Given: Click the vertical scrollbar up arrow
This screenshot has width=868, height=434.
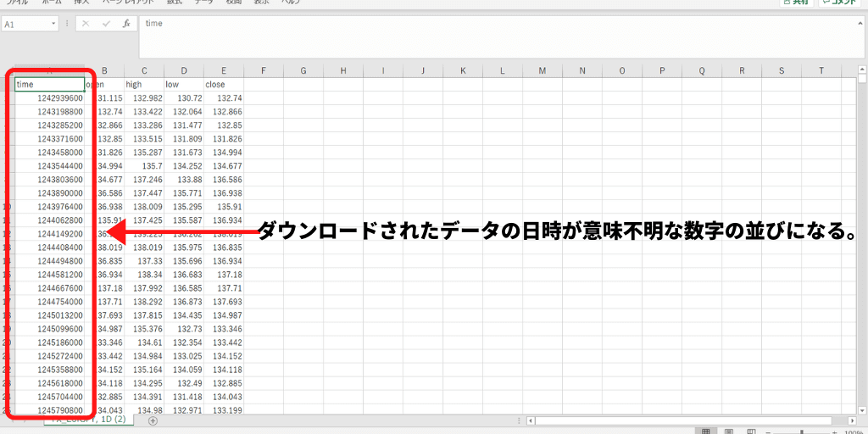Looking at the screenshot, I should coord(862,70).
